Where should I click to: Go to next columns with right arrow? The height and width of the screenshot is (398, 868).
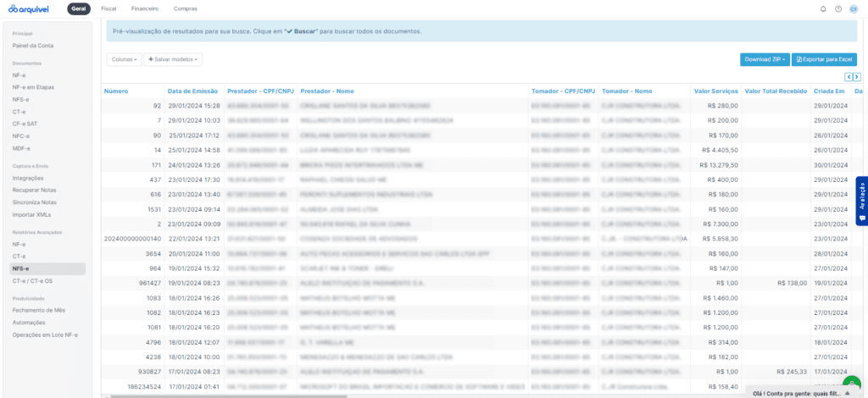(x=857, y=77)
